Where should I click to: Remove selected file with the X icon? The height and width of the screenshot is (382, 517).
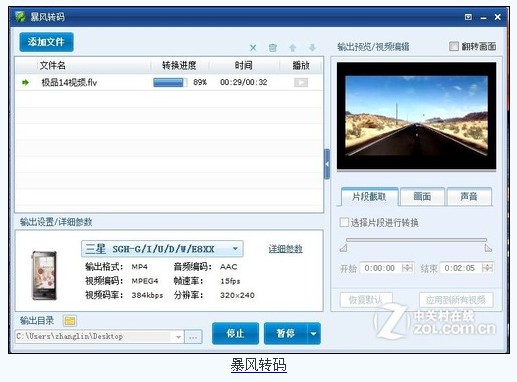253,48
